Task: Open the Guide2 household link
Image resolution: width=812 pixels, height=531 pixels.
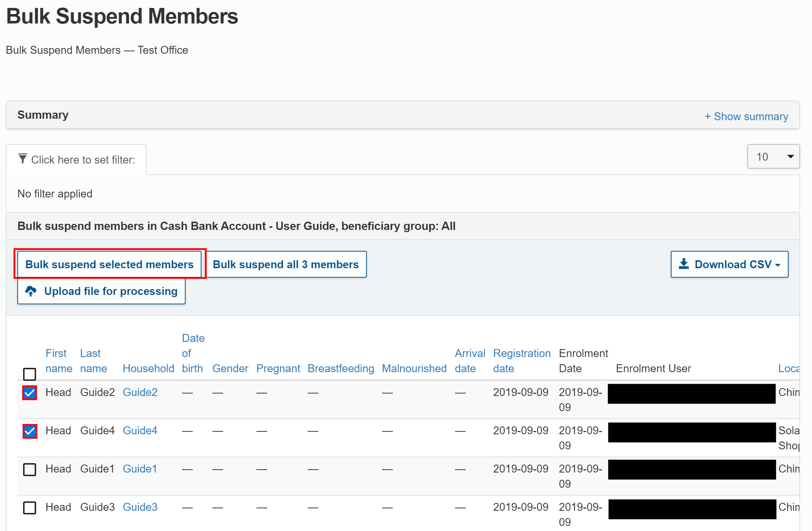Action: pos(140,392)
